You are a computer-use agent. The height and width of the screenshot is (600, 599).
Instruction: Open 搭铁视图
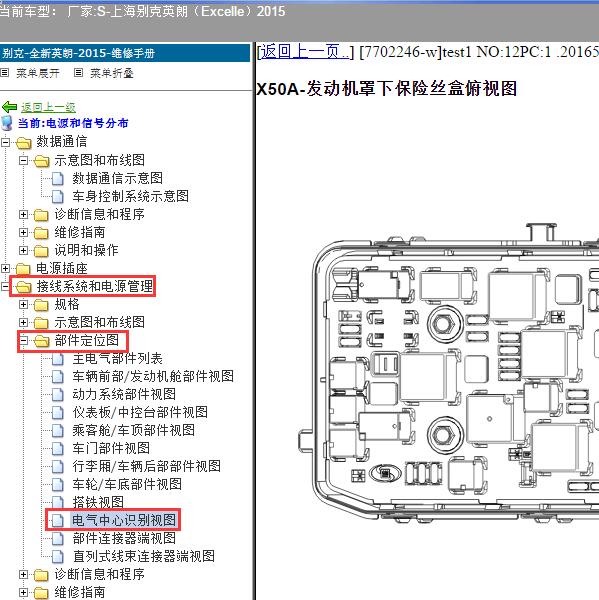coord(98,502)
